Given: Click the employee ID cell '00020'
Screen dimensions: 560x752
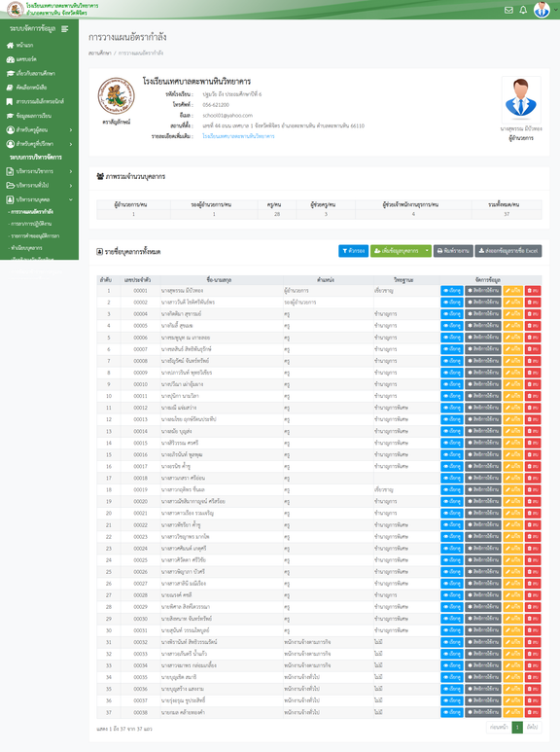Looking at the screenshot, I should [140, 501].
